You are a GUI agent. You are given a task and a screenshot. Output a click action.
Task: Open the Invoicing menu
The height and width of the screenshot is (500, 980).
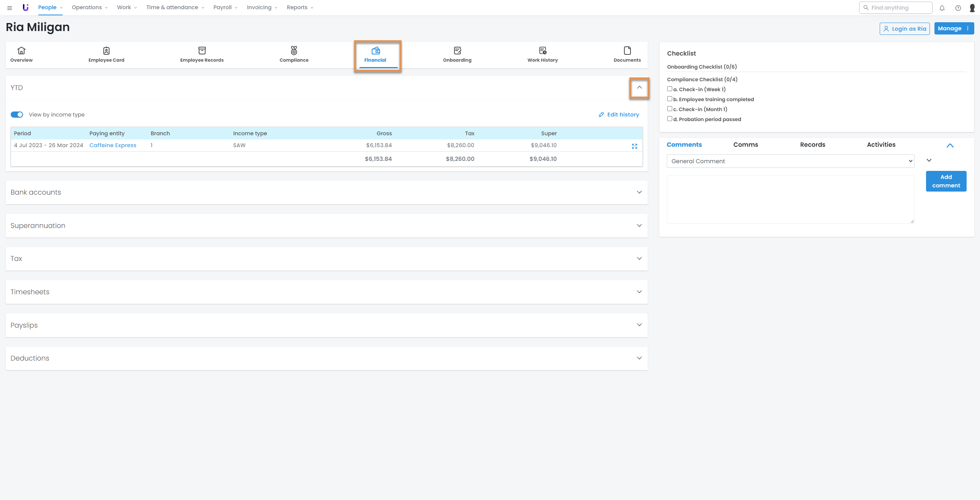[262, 8]
